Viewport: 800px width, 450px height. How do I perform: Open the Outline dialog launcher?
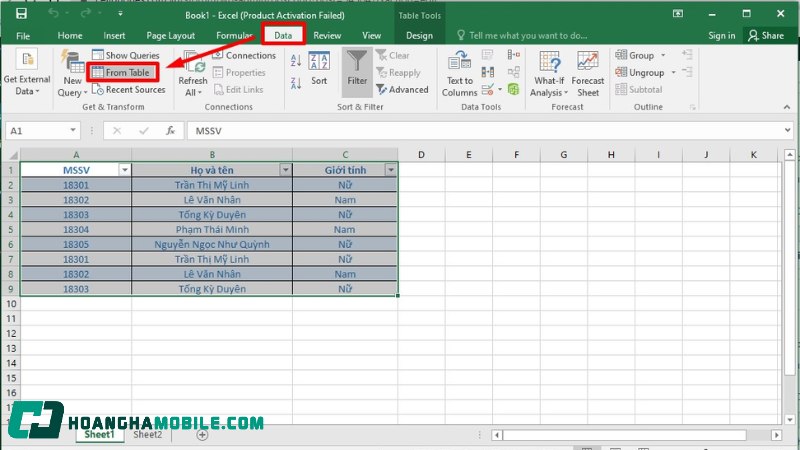692,107
